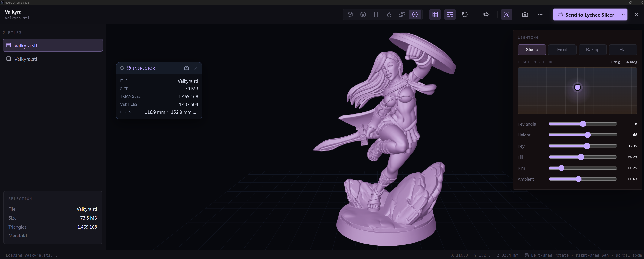Close the Inspector panel
Viewport: 644px width, 259px height.
195,68
